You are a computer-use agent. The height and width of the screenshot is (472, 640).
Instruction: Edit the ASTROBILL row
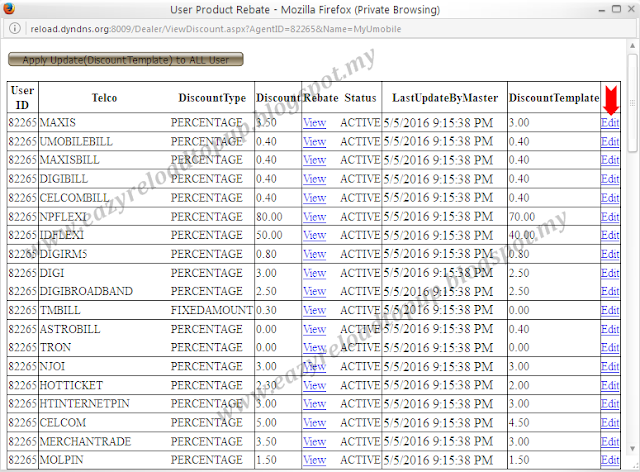pos(610,329)
